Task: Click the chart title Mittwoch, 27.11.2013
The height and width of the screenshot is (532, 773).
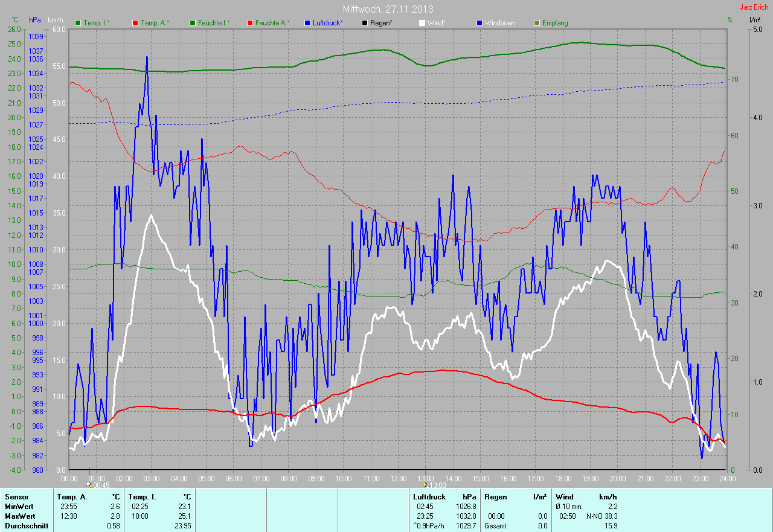Action: click(387, 9)
